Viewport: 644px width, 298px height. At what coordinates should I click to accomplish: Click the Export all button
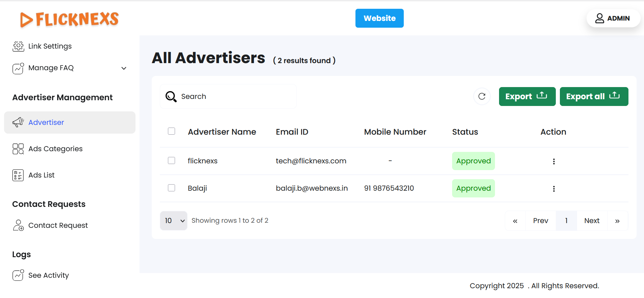click(x=594, y=97)
